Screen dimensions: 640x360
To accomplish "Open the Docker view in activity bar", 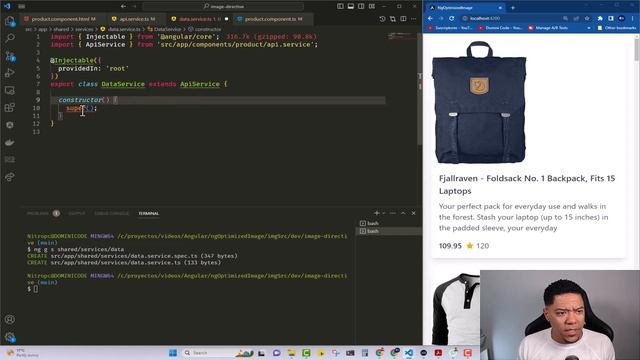I will click(x=10, y=142).
